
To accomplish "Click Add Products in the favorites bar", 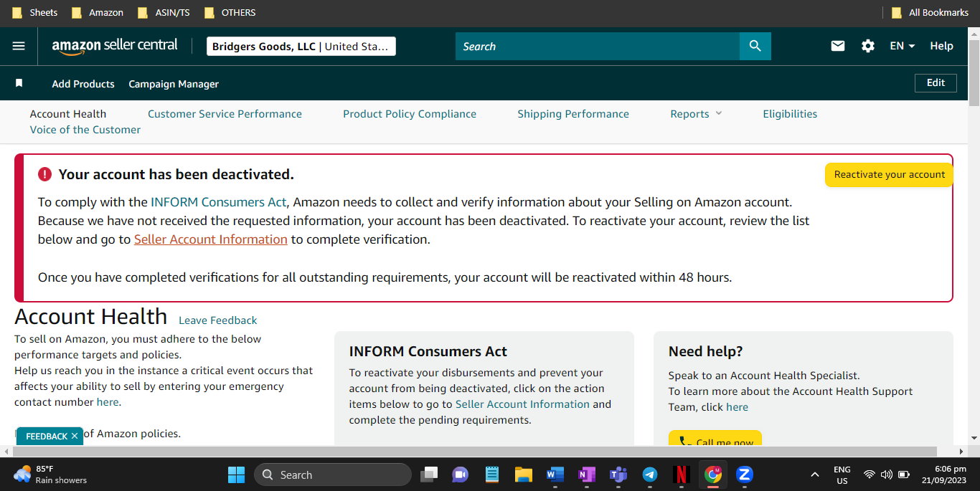I will pos(83,84).
